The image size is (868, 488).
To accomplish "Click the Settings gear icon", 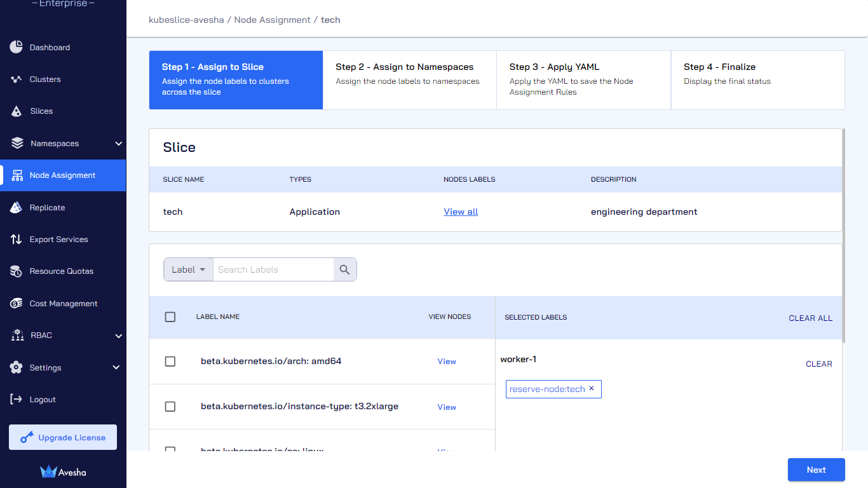I will click(17, 367).
